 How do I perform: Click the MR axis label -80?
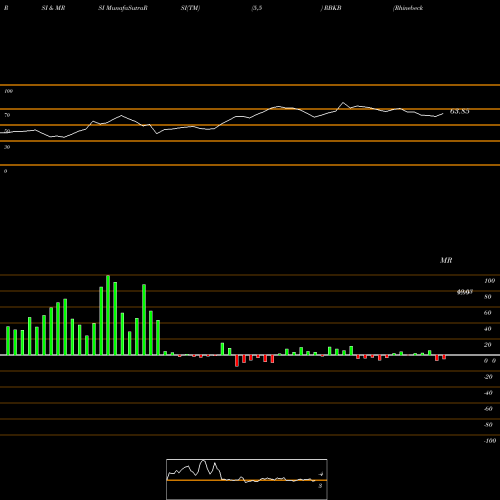(488, 425)
